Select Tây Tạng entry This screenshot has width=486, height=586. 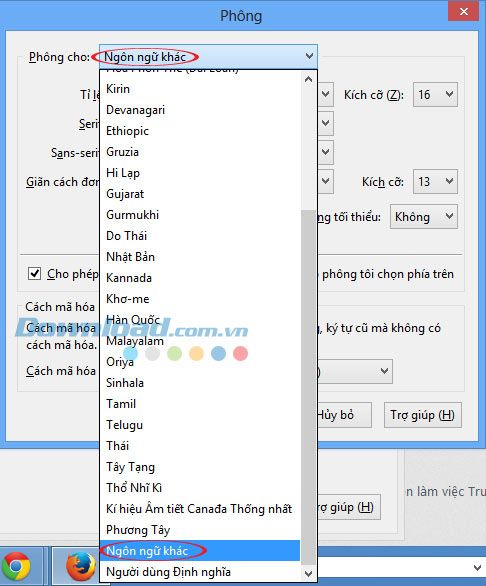[x=200, y=466]
